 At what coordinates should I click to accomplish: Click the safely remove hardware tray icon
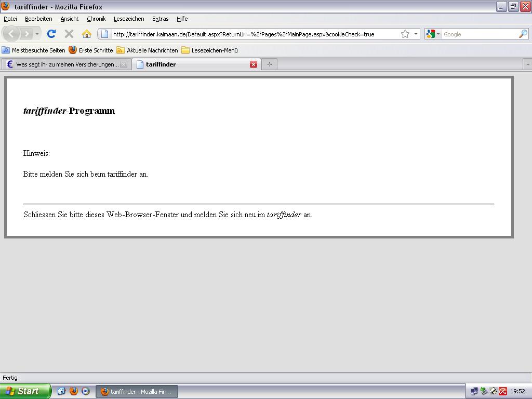(x=484, y=391)
